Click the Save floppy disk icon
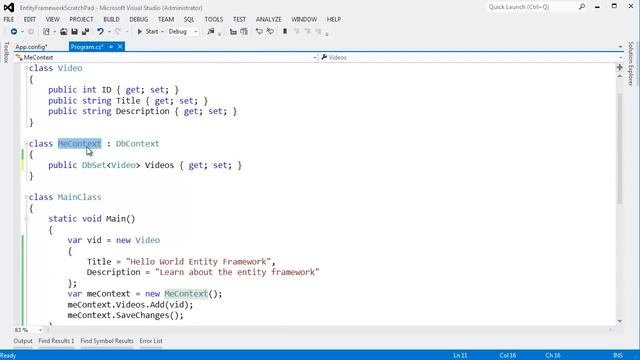This screenshot has height=360, width=640. tap(74, 31)
